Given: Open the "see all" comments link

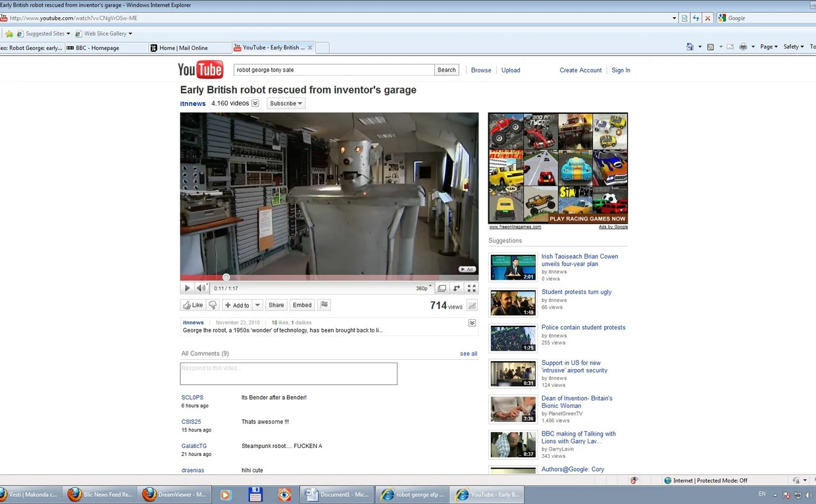Looking at the screenshot, I should pos(469,354).
